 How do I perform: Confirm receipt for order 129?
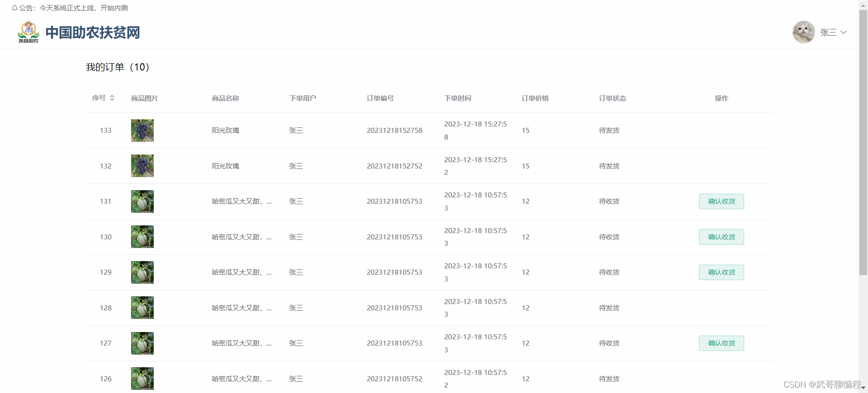pyautogui.click(x=721, y=272)
